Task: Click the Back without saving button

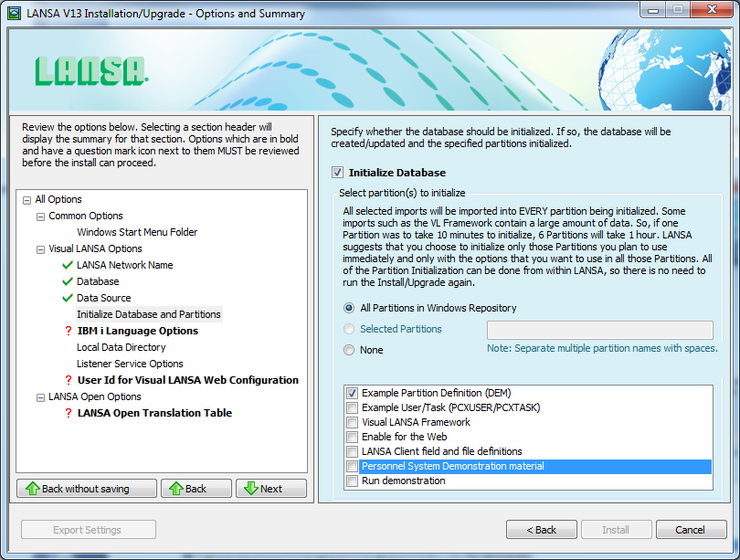Action: tap(87, 489)
